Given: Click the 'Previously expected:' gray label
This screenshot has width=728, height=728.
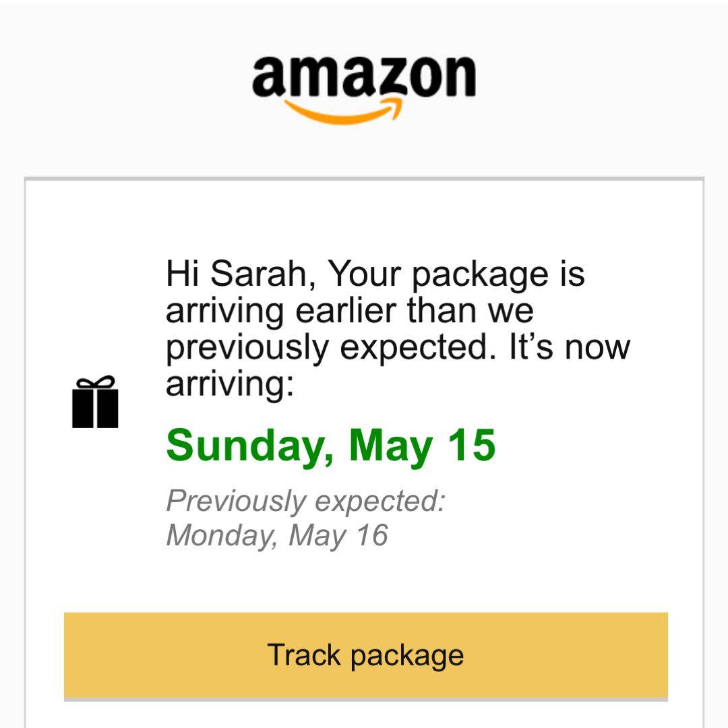Looking at the screenshot, I should 305,501.
